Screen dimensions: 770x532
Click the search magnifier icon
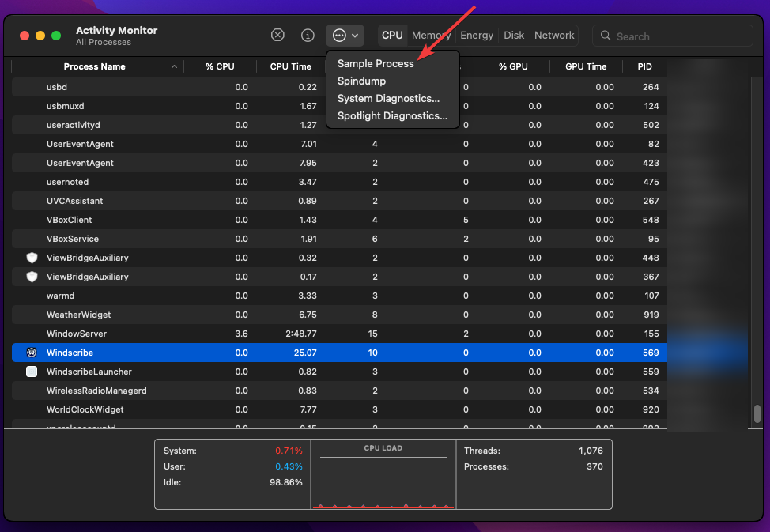tap(606, 36)
